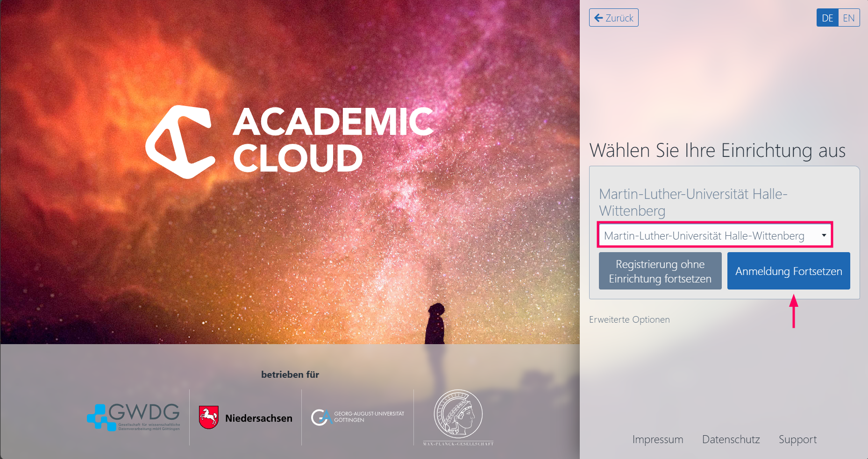The image size is (868, 459).
Task: Open the Impressum link
Action: point(658,439)
